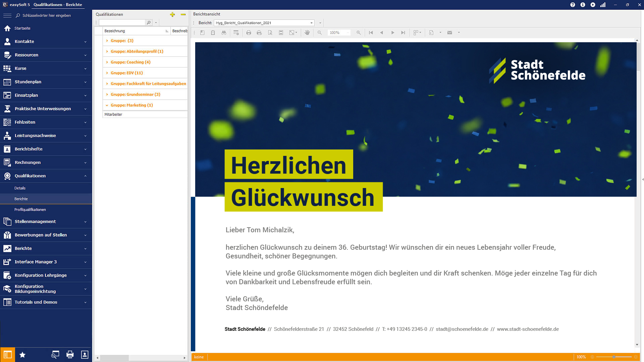Click the parameters icon in report toolbar
This screenshot has height=362, width=644.
coord(236,33)
